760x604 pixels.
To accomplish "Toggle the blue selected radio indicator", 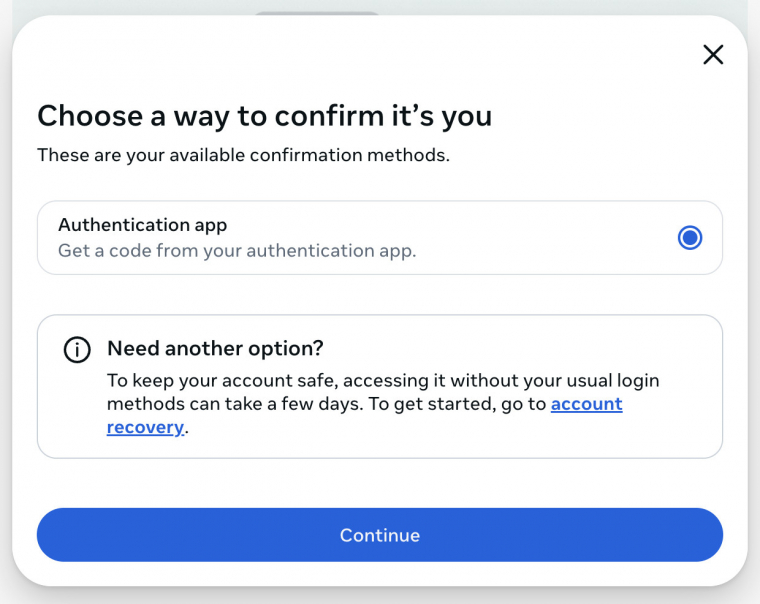I will pos(690,238).
